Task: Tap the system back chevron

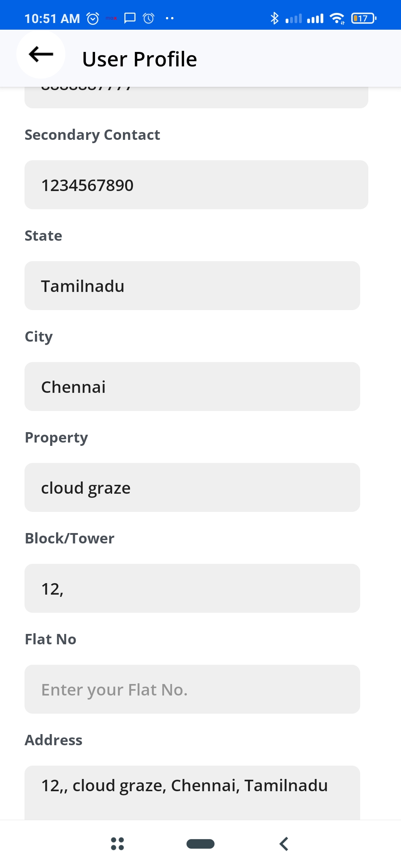Action: coord(284,844)
